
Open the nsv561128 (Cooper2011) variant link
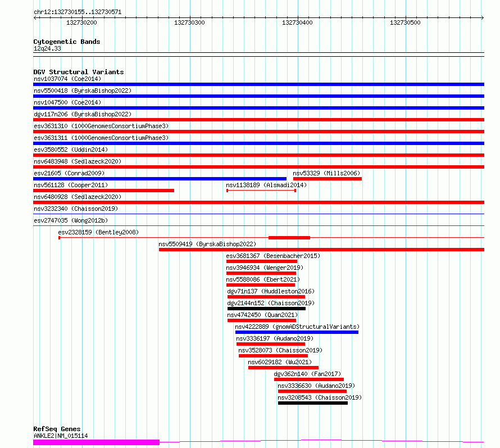click(71, 185)
